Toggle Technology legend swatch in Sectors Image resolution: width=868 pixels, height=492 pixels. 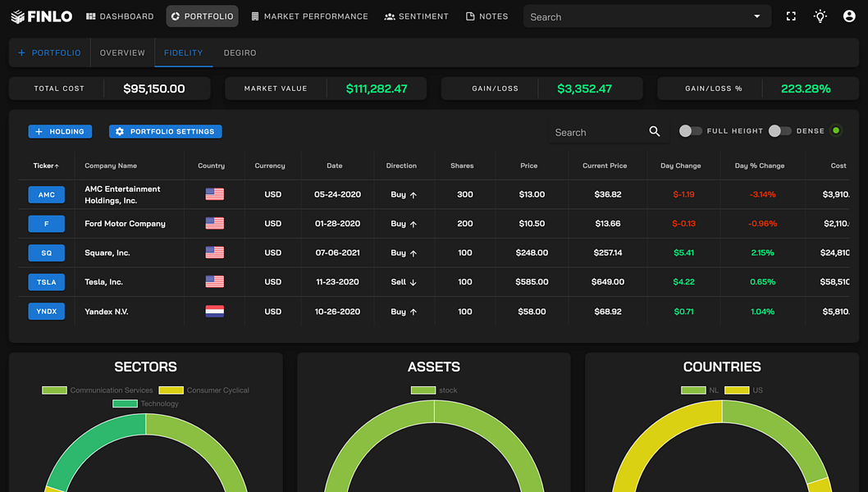point(125,403)
